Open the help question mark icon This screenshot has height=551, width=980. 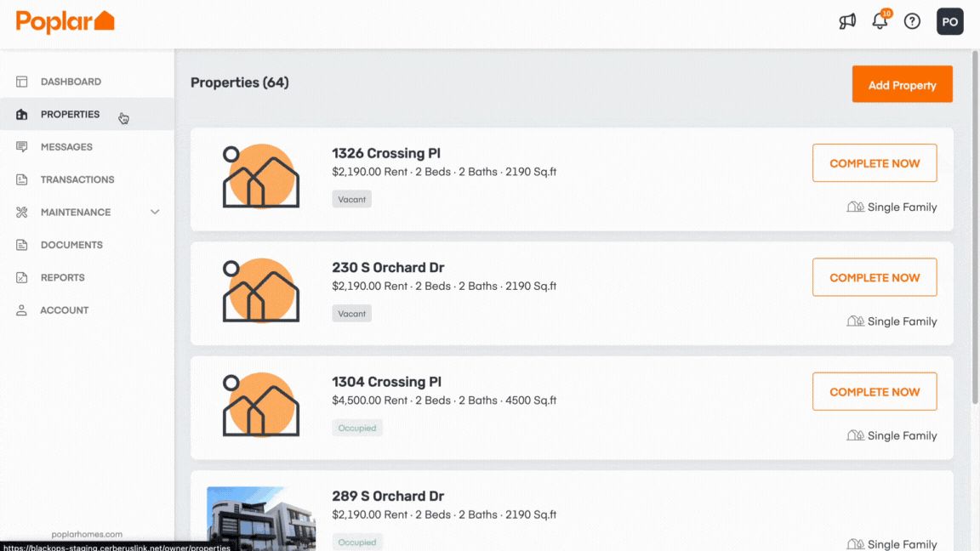tap(912, 21)
